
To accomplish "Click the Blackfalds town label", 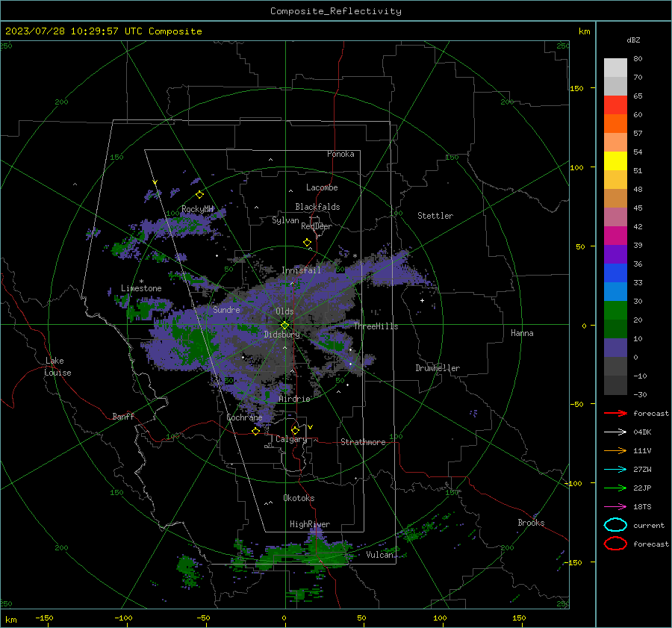I will tap(317, 207).
